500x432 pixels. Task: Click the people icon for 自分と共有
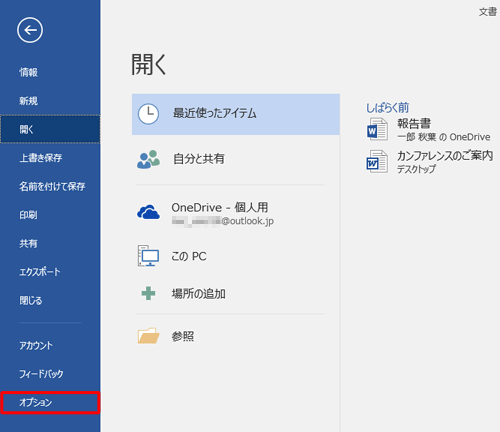(148, 159)
